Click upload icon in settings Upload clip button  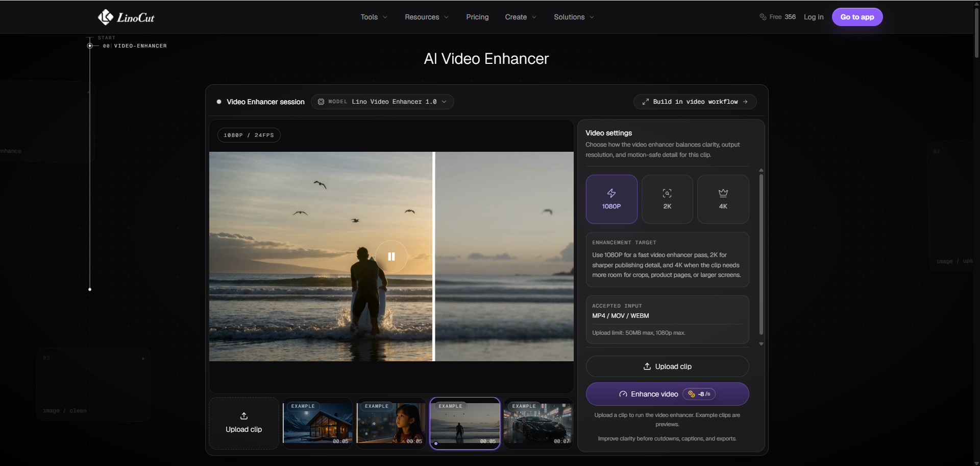647,366
